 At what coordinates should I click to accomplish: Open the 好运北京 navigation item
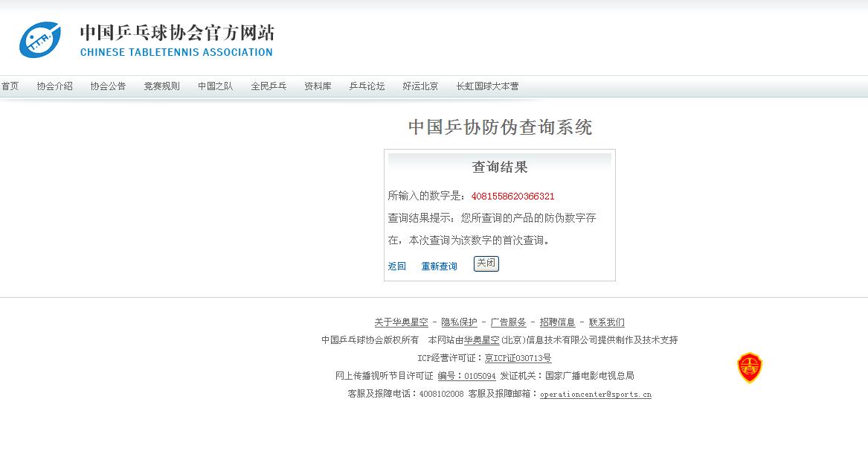[x=421, y=86]
